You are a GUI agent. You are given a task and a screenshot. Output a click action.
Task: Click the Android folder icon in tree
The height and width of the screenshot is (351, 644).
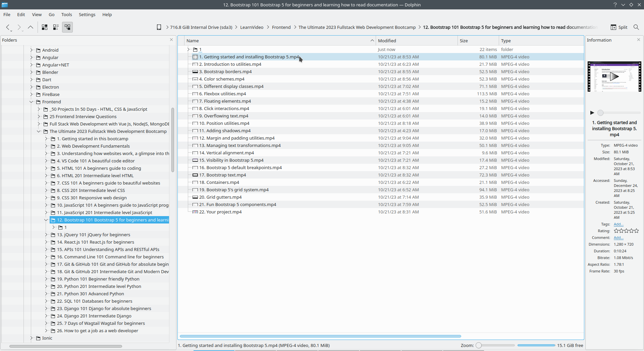click(38, 50)
